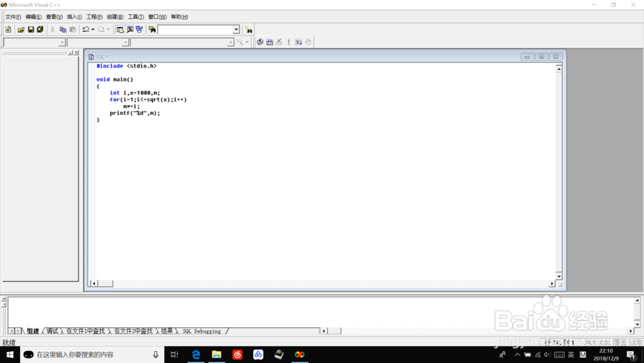Expand the WizardBar members combo box
This screenshot has height=363, width=644.
point(231,43)
